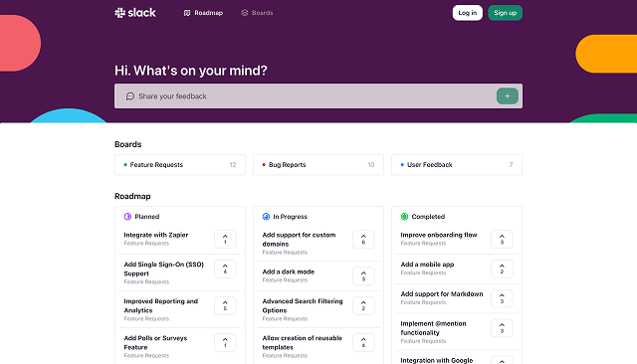This screenshot has width=637, height=364.
Task: Open Improve onboarding flow post
Action: click(439, 235)
